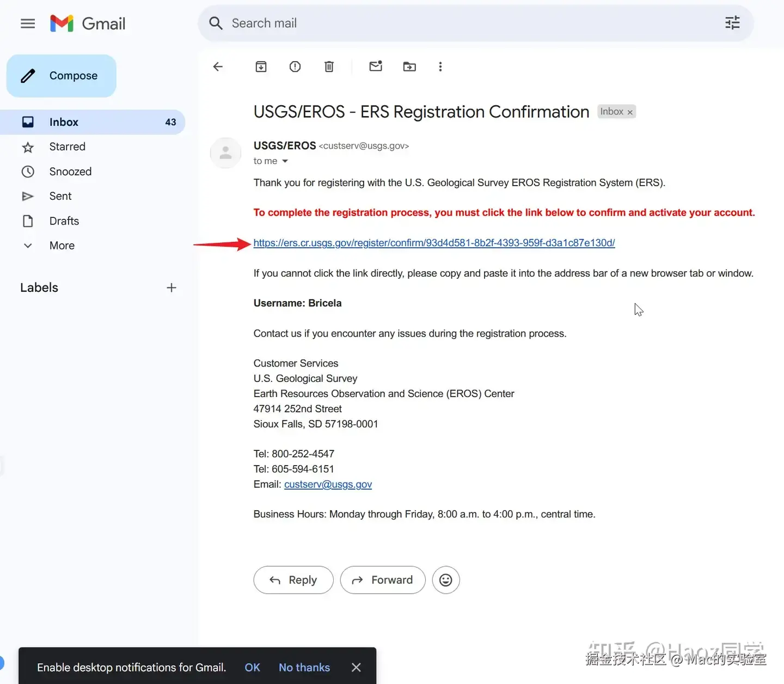Open search options filter icon
The image size is (784, 684).
pos(732,23)
